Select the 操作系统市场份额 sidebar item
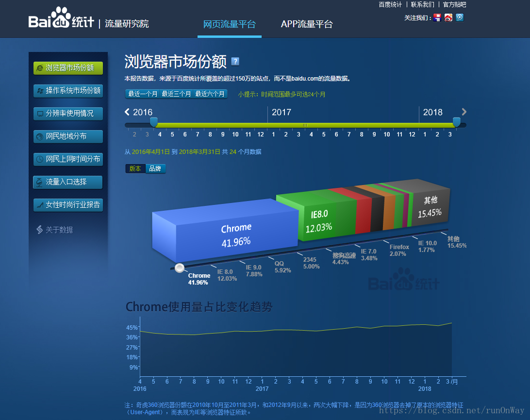This screenshot has height=420, width=530. click(68, 91)
